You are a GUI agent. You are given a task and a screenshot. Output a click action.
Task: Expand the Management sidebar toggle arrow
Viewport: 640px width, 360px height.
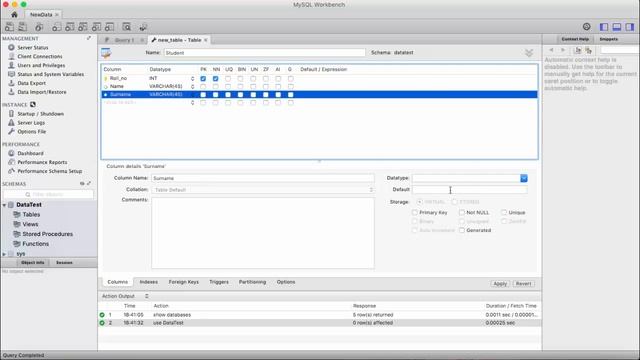click(89, 38)
